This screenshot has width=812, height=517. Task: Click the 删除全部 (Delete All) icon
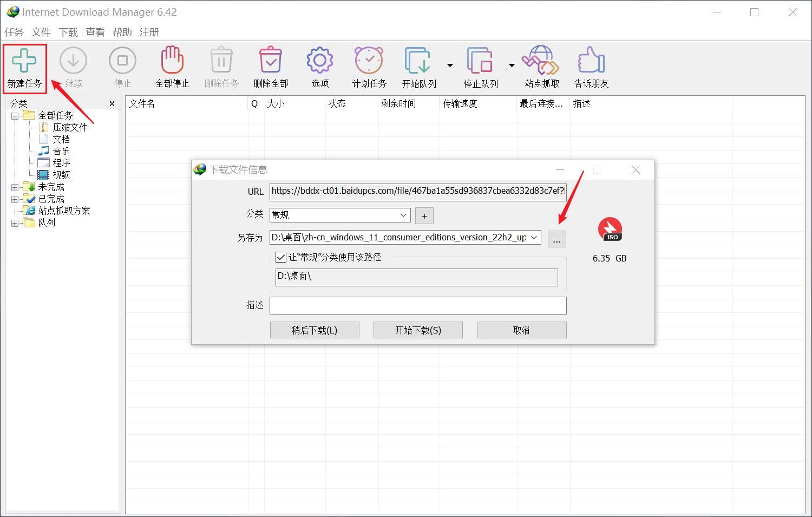coord(271,60)
